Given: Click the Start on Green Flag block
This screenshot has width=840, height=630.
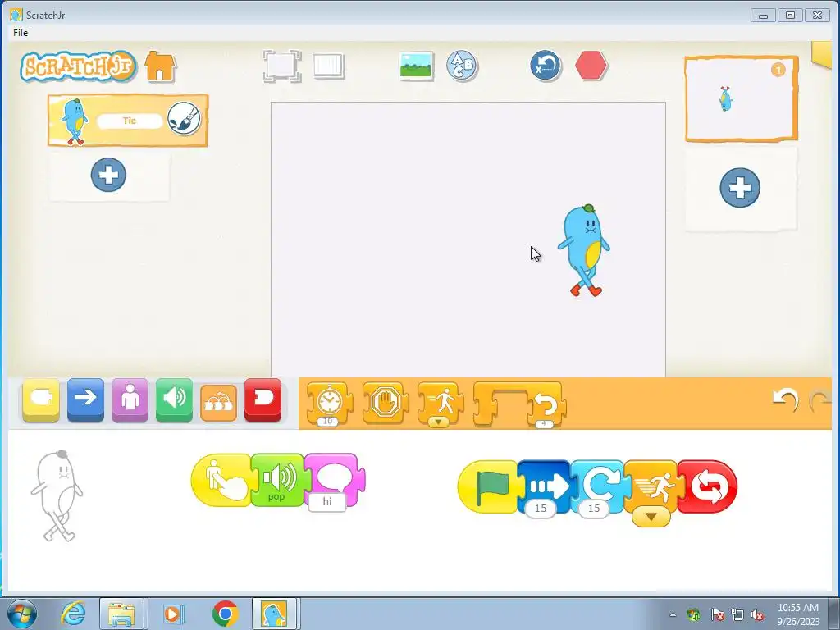Looking at the screenshot, I should point(489,486).
